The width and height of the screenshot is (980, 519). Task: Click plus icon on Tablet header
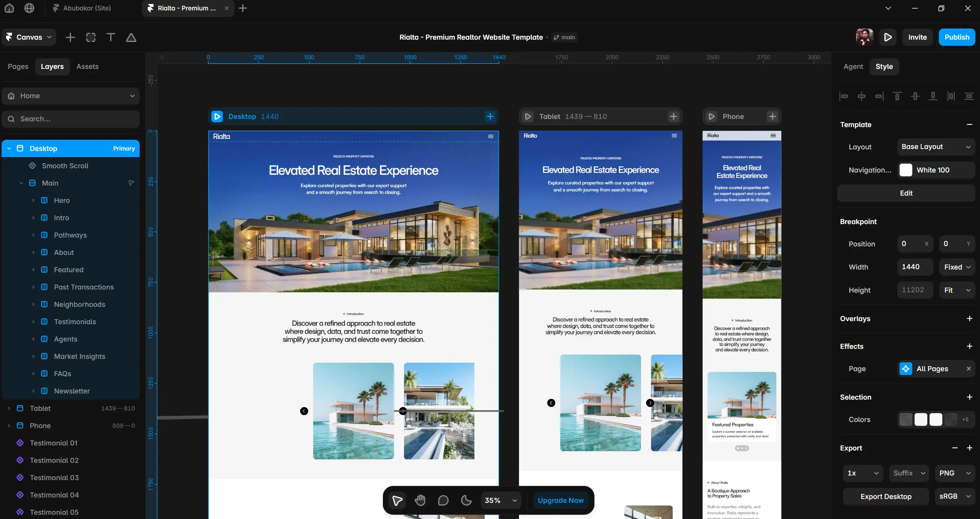click(674, 116)
